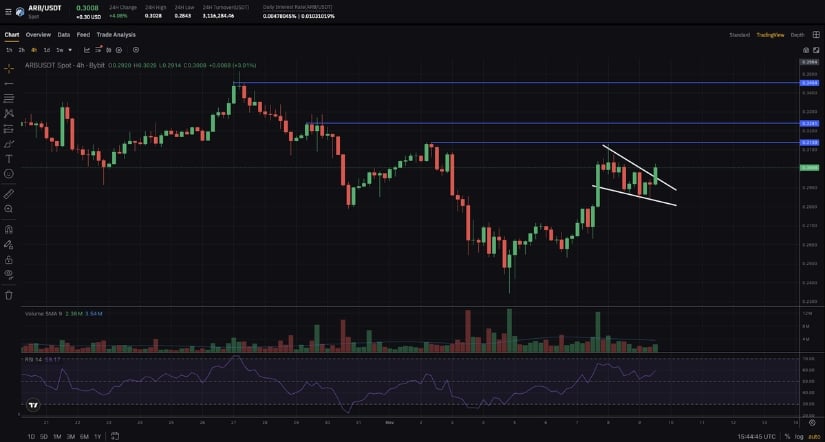Switch to Depth chart view

point(798,35)
